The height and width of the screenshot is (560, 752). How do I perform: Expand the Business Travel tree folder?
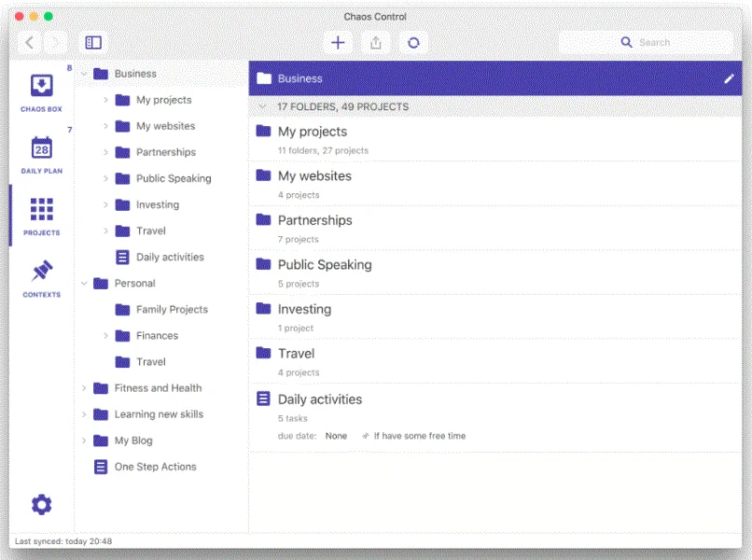[106, 231]
